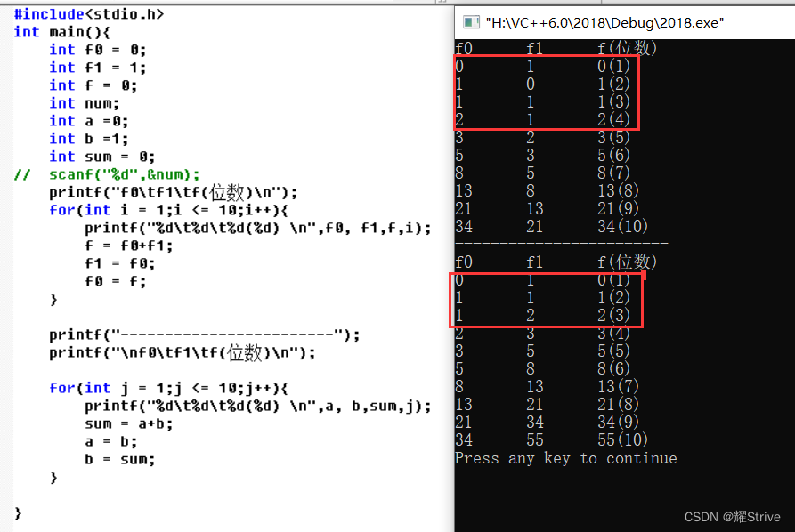This screenshot has height=532, width=795.
Task: Click console value "3(5)"
Action: tap(613, 137)
